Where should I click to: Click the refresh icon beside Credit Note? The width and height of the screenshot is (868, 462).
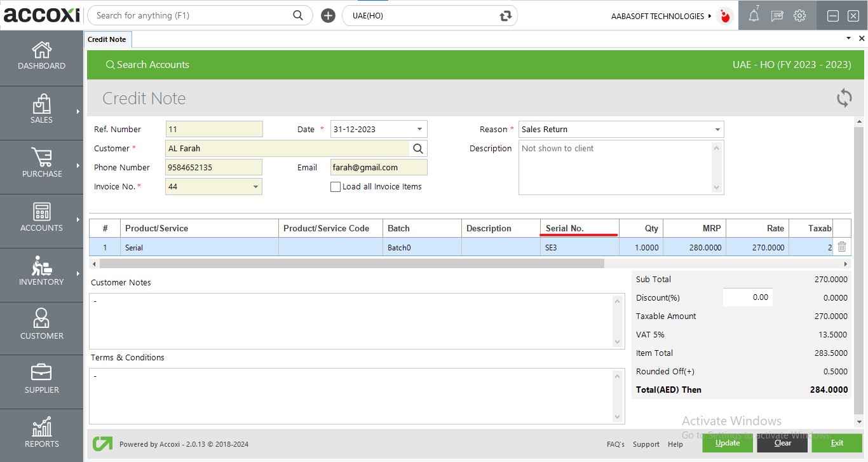[x=844, y=98]
